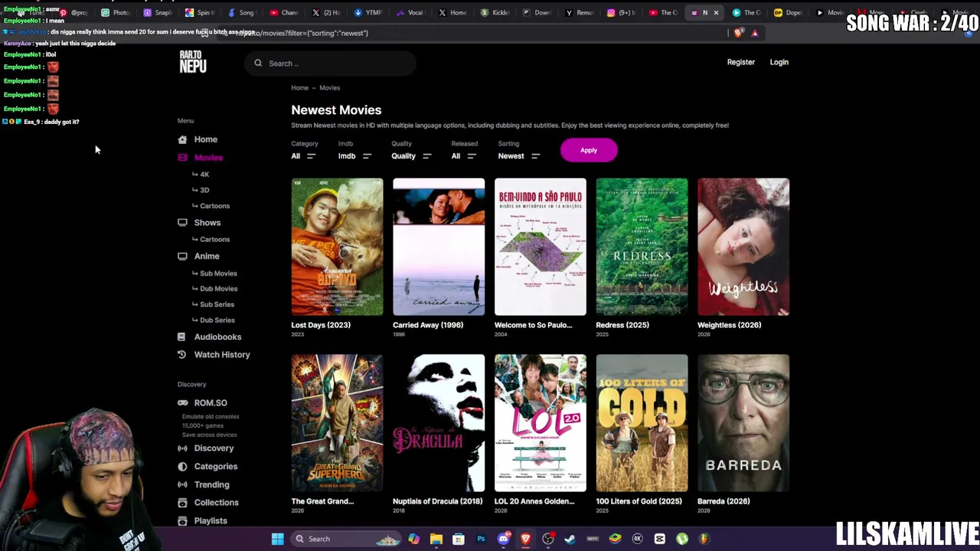The image size is (980, 551).
Task: Click the Collections icon in sidebar
Action: point(182,503)
